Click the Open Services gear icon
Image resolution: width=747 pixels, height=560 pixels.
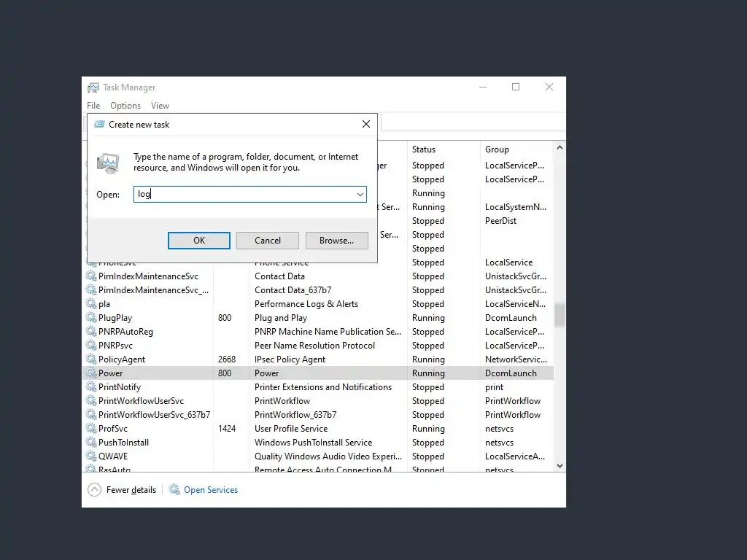(x=174, y=489)
